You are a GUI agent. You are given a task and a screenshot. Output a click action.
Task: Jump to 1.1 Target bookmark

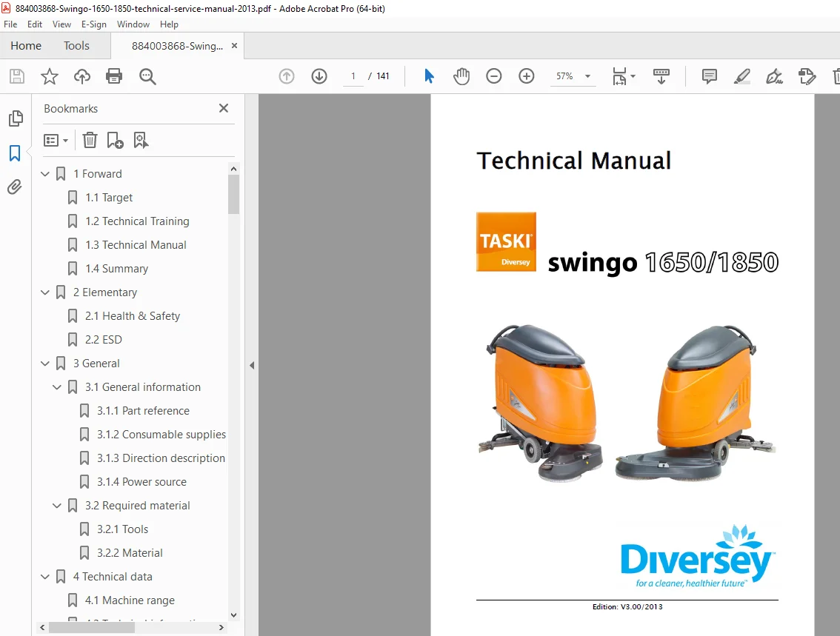coord(109,198)
